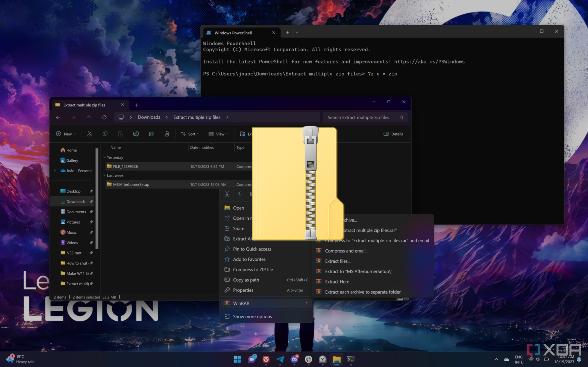Click the Delete toolbar icon
Image resolution: width=588 pixels, height=367 pixels.
[x=167, y=134]
